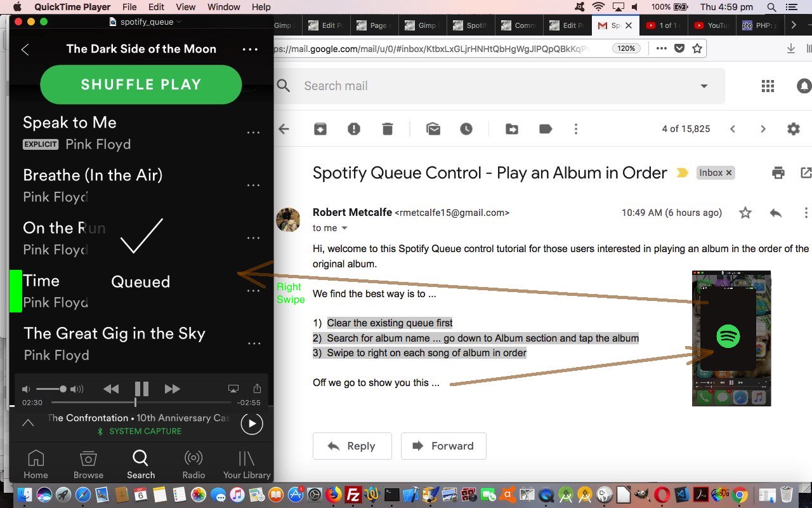Archive this Gmail conversation
The height and width of the screenshot is (508, 812).
[x=320, y=129]
